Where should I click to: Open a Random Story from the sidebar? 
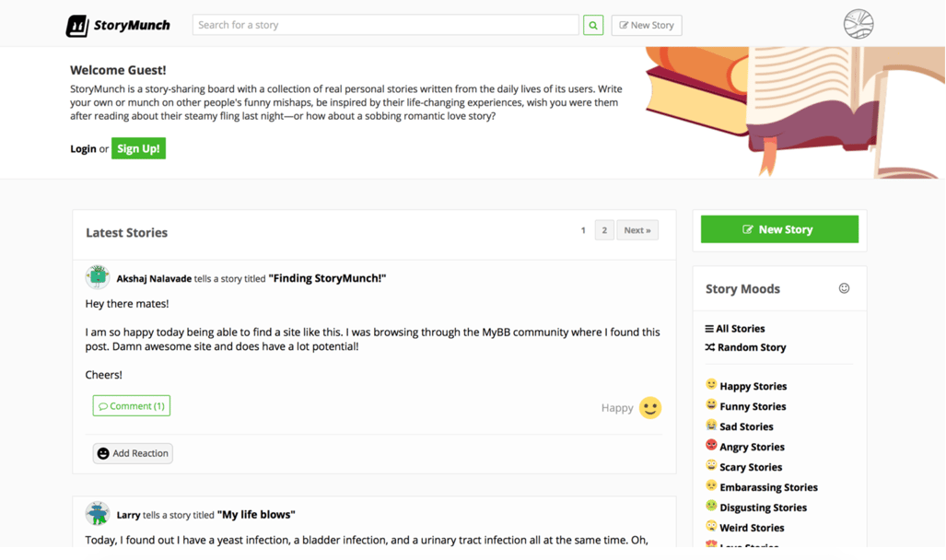[745, 347]
